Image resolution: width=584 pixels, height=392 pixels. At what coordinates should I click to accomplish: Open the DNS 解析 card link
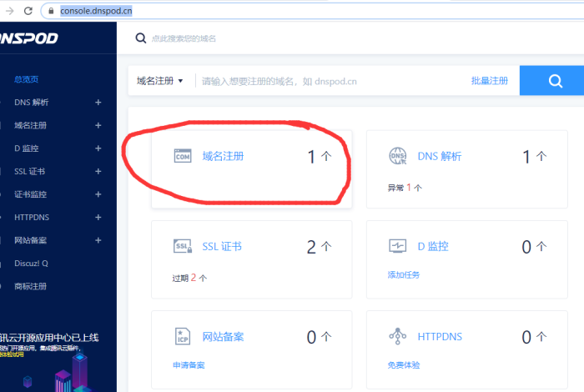pos(440,156)
